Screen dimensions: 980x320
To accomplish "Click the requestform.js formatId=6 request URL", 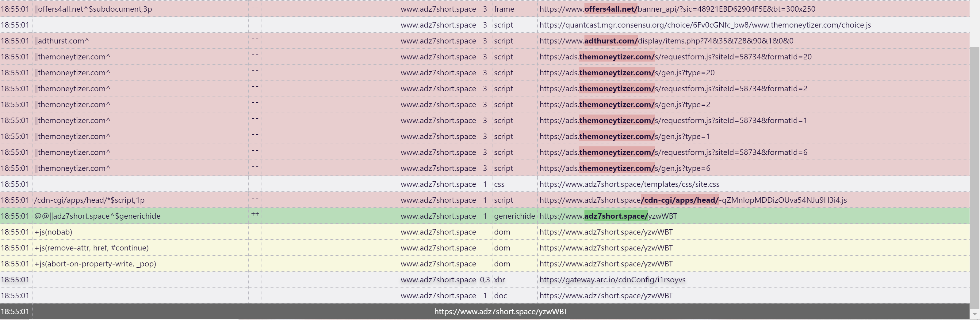I will (673, 152).
